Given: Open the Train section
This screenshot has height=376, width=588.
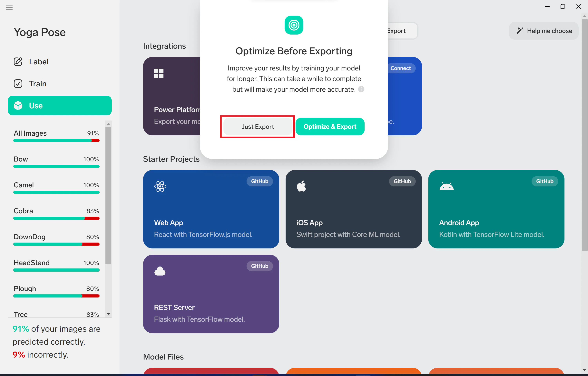Looking at the screenshot, I should tap(60, 84).
